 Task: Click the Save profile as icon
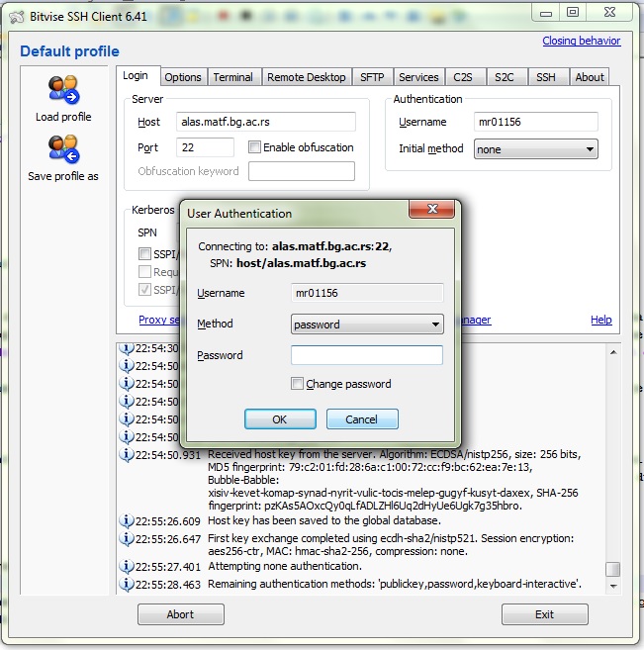point(63,149)
